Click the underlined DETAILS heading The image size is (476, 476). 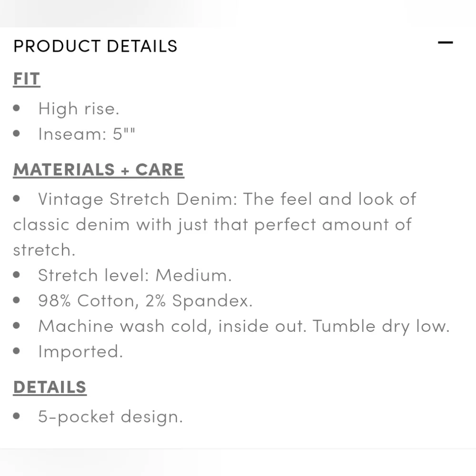click(50, 387)
